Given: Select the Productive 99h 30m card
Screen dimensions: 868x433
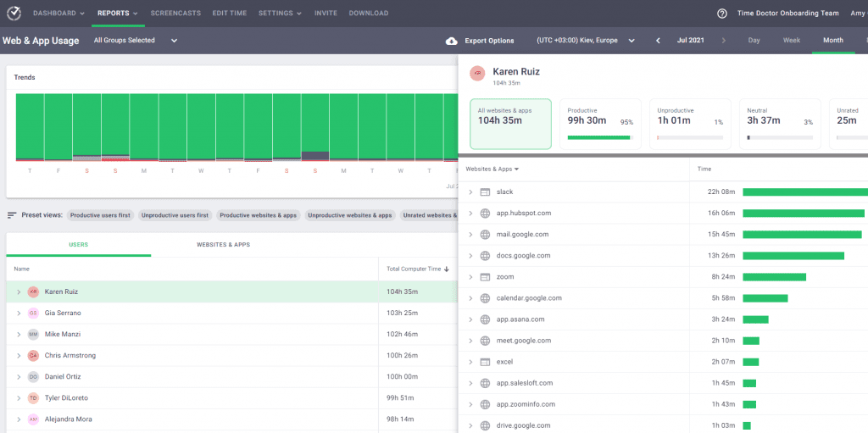Looking at the screenshot, I should pos(601,124).
